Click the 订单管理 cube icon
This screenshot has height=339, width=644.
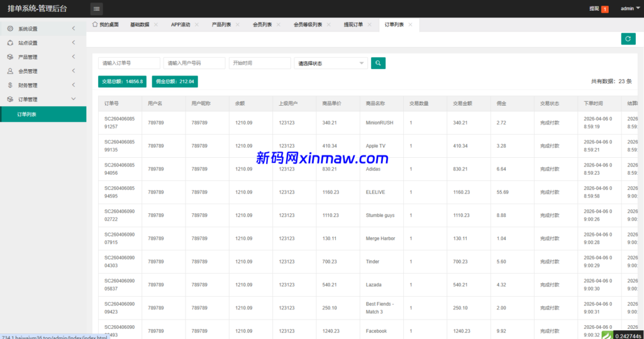pos(10,99)
